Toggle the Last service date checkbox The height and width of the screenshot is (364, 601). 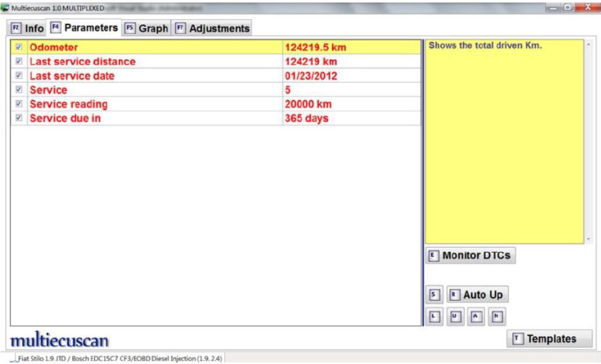[19, 75]
